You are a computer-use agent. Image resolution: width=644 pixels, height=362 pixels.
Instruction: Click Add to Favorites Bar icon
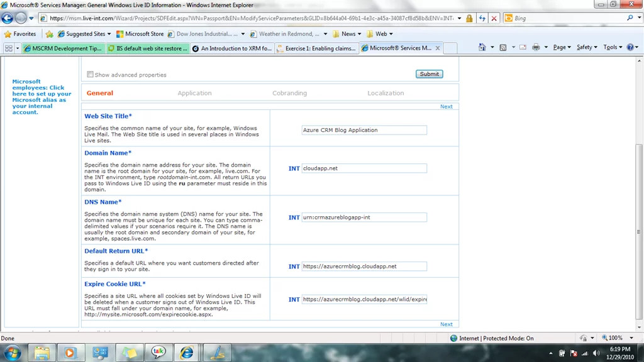49,34
